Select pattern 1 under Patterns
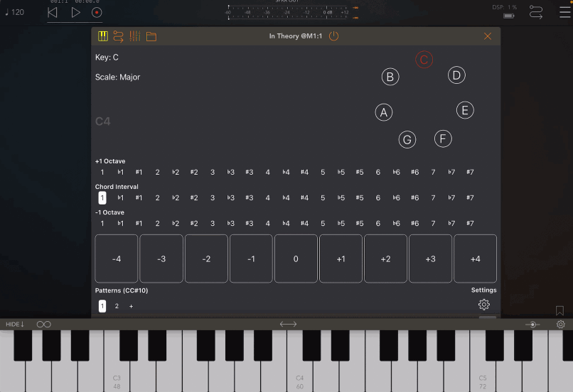The image size is (573, 392). tap(102, 306)
